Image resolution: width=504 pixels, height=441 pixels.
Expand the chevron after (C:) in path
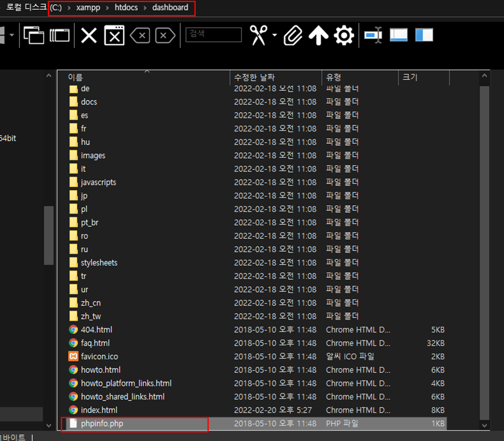point(69,8)
